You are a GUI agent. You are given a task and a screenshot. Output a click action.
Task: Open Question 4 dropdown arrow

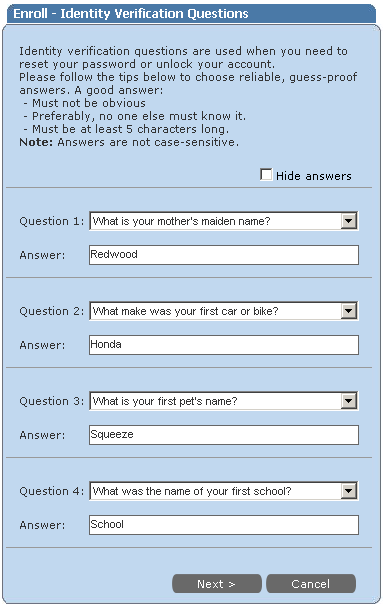(349, 491)
